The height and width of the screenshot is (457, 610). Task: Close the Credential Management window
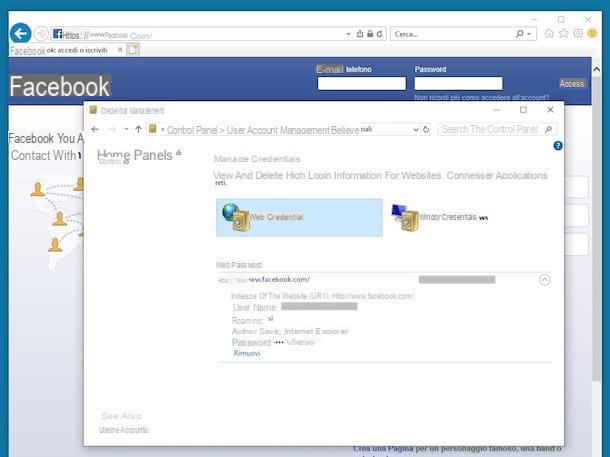550,110
